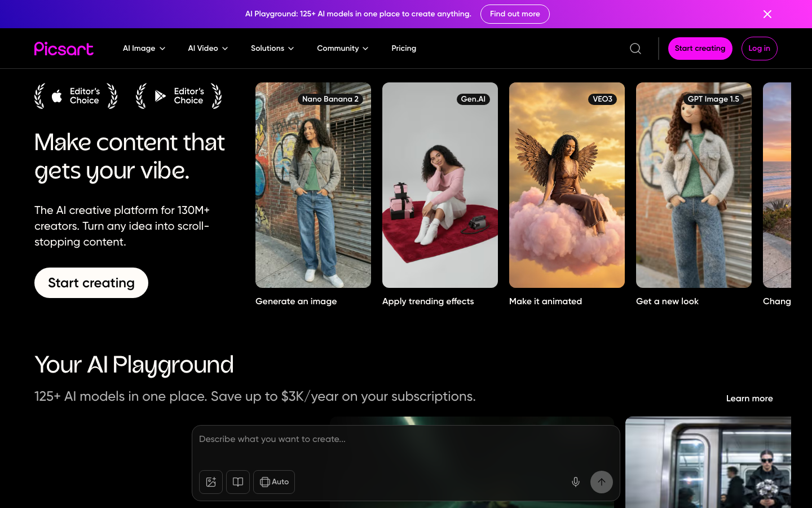Expand the AI Image dropdown
Screen dimensions: 812x508
144,49
